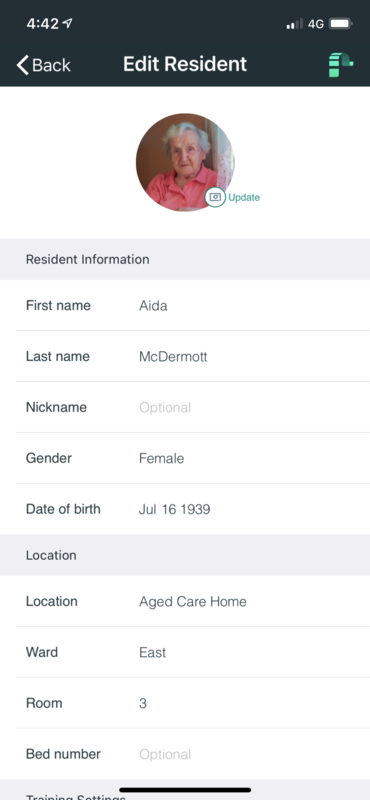The width and height of the screenshot is (370, 800).
Task: Change Location from Aged Care Home
Action: click(x=193, y=602)
